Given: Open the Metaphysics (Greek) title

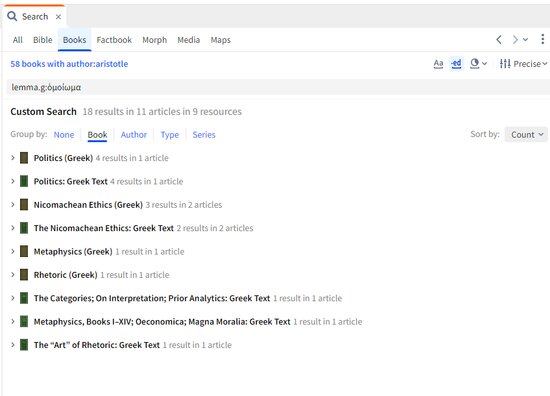Looking at the screenshot, I should [73, 252].
